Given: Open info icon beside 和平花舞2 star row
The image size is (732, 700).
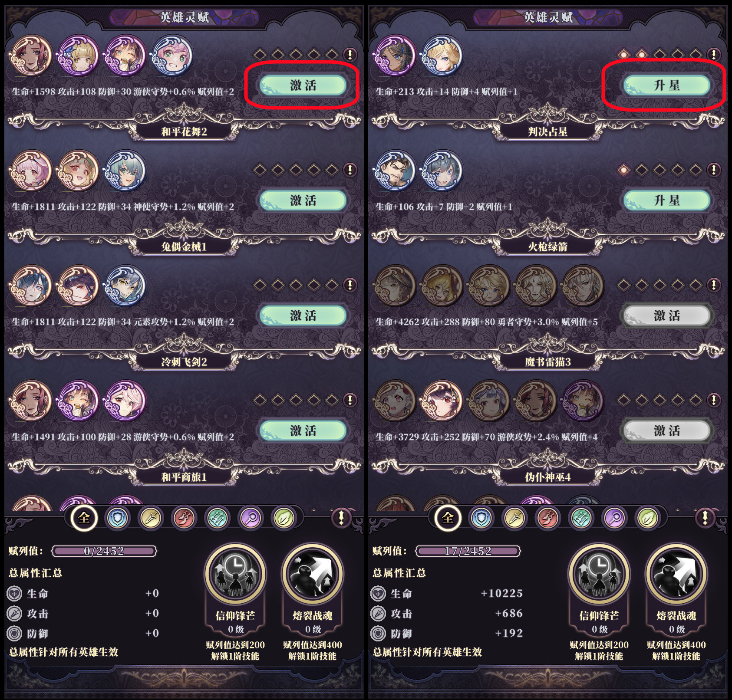Looking at the screenshot, I should click(x=350, y=55).
